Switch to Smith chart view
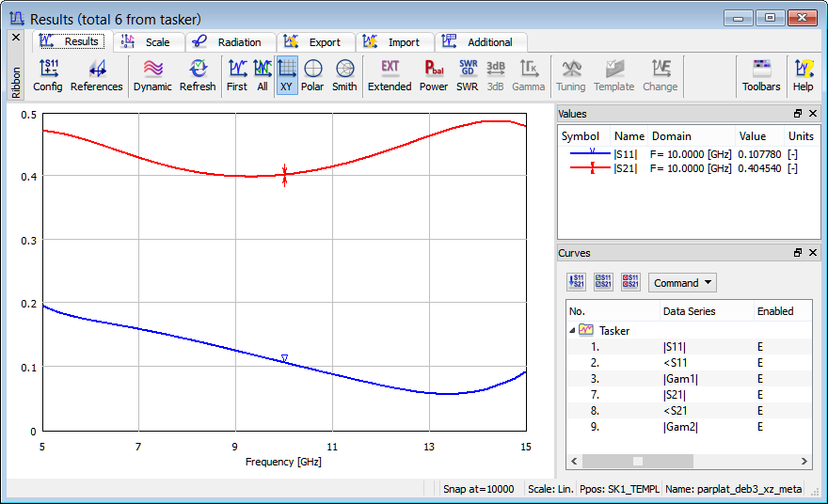The height and width of the screenshot is (504, 828). (x=344, y=75)
